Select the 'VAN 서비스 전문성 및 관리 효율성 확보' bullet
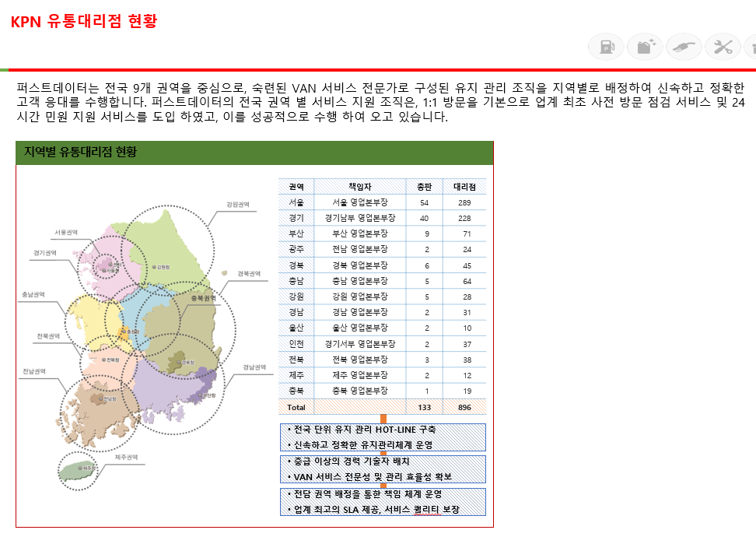This screenshot has width=756, height=537. (x=369, y=477)
